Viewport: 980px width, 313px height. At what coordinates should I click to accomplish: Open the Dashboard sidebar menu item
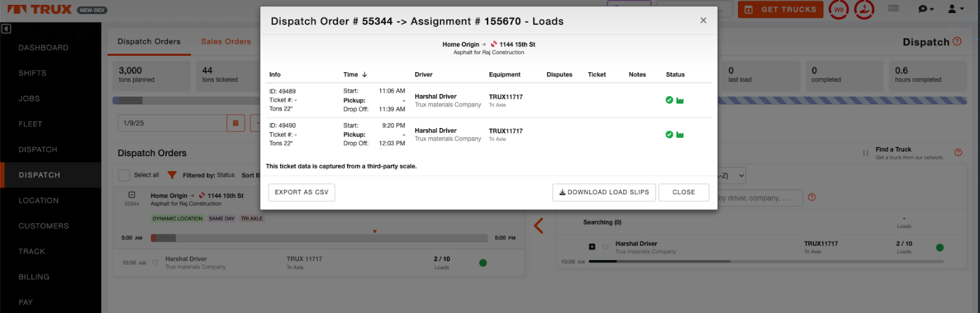(43, 48)
